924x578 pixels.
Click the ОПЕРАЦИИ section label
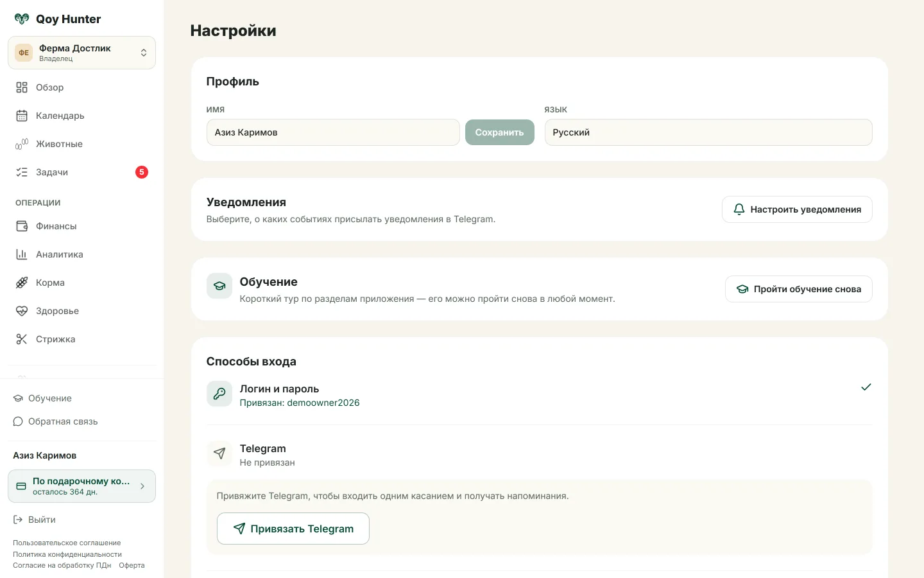tap(38, 203)
